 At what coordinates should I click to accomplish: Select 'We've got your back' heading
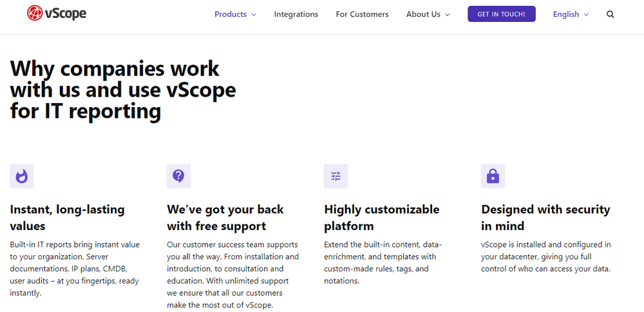(225, 217)
